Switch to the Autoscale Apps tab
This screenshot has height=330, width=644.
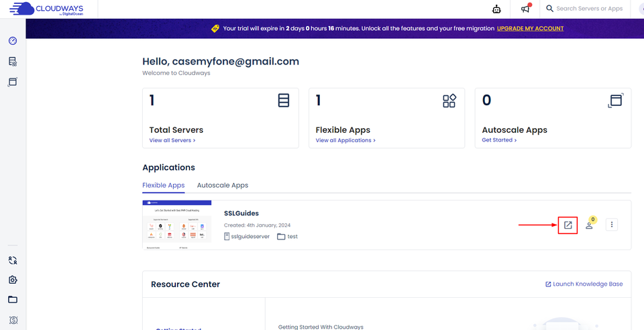222,185
